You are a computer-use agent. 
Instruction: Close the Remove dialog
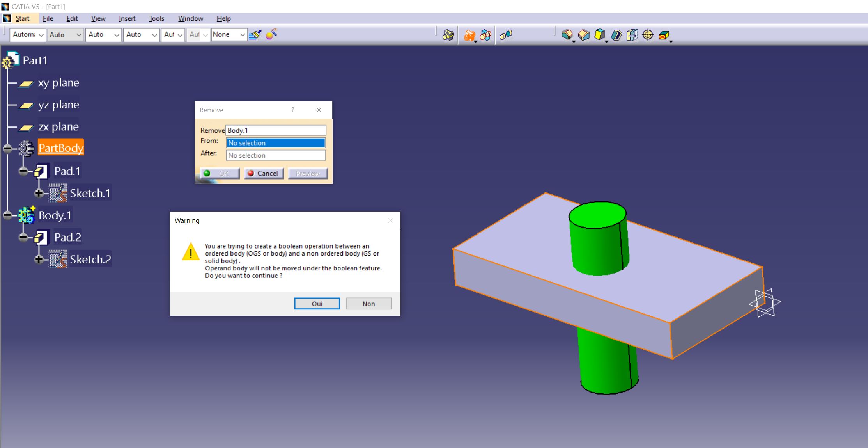(319, 110)
